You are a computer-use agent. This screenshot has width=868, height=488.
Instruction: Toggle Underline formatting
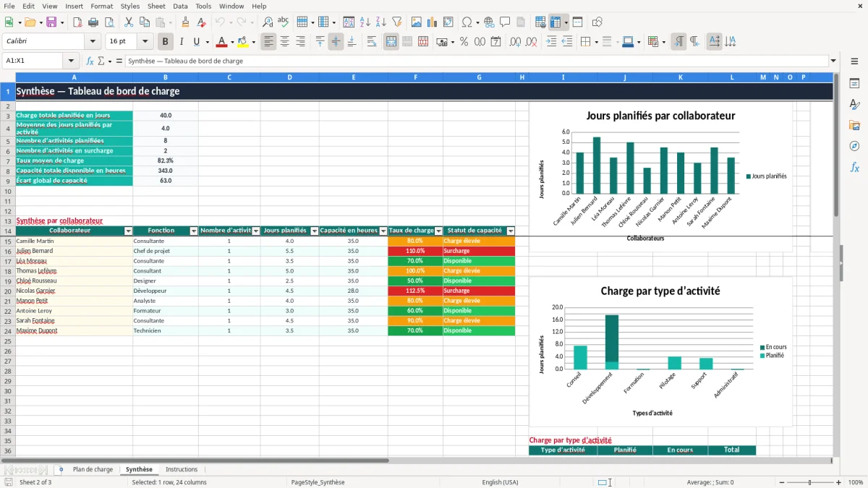click(196, 42)
